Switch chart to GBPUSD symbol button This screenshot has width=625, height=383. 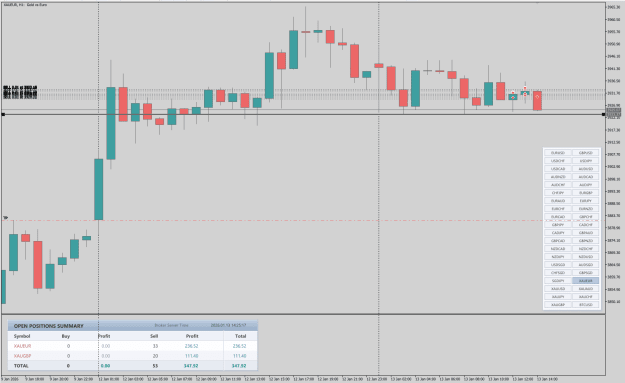pos(585,153)
